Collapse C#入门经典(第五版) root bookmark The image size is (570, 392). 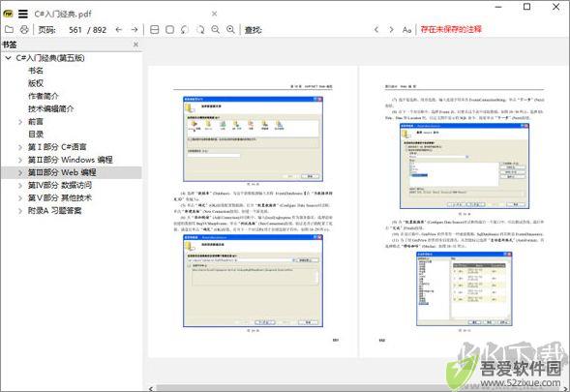pyautogui.click(x=8, y=58)
